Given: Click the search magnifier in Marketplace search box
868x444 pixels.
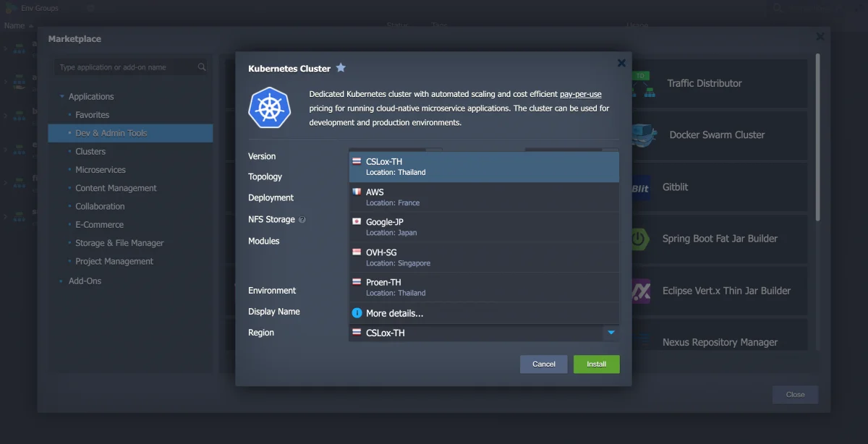Looking at the screenshot, I should [202, 67].
